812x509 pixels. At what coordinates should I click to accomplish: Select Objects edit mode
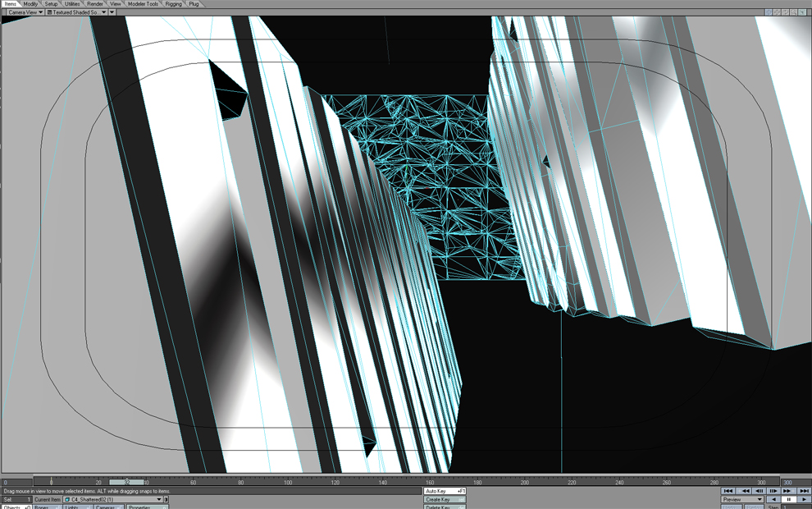[16, 507]
